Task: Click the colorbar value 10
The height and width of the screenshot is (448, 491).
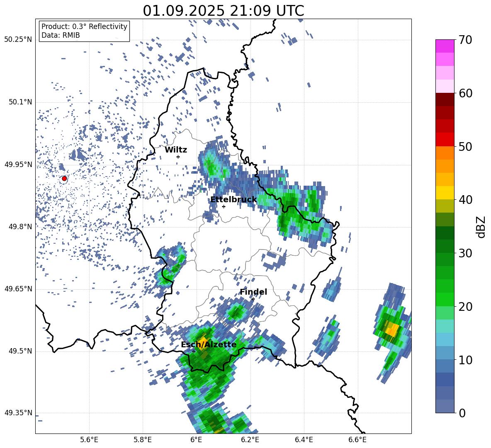Action: pos(465,360)
